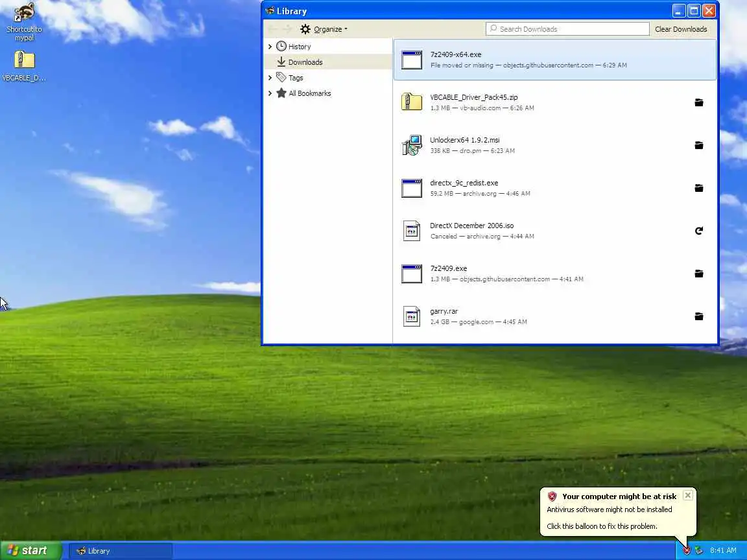Show garry.rar in its folder
Screen dimensions: 747x560
pyautogui.click(x=698, y=317)
